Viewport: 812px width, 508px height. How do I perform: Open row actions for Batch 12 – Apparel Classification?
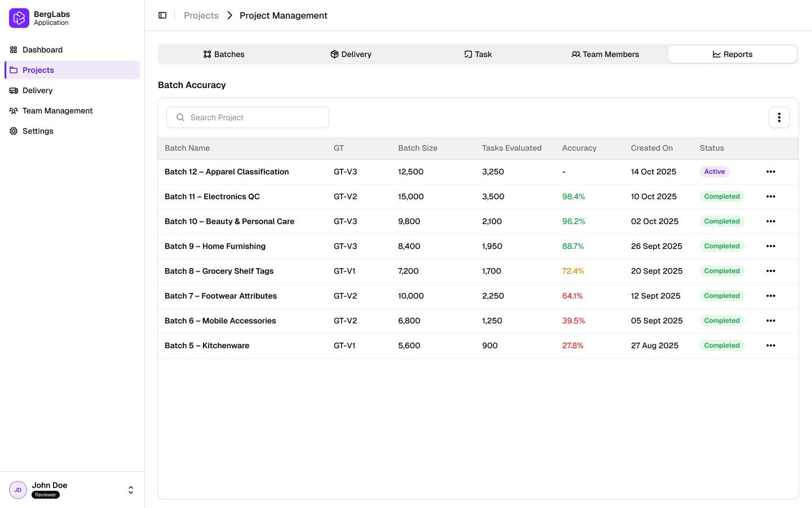click(x=771, y=172)
